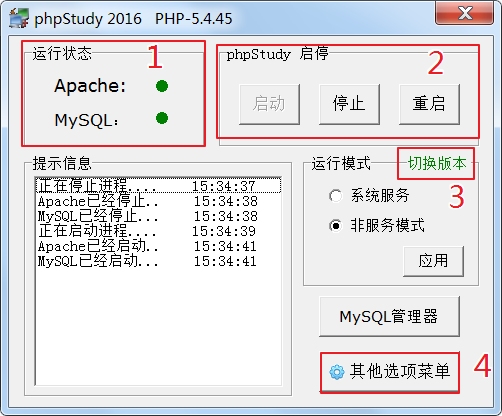This screenshot has height=416, width=502.
Task: Click the gear icon on 其他选项菜单
Action: [x=337, y=372]
